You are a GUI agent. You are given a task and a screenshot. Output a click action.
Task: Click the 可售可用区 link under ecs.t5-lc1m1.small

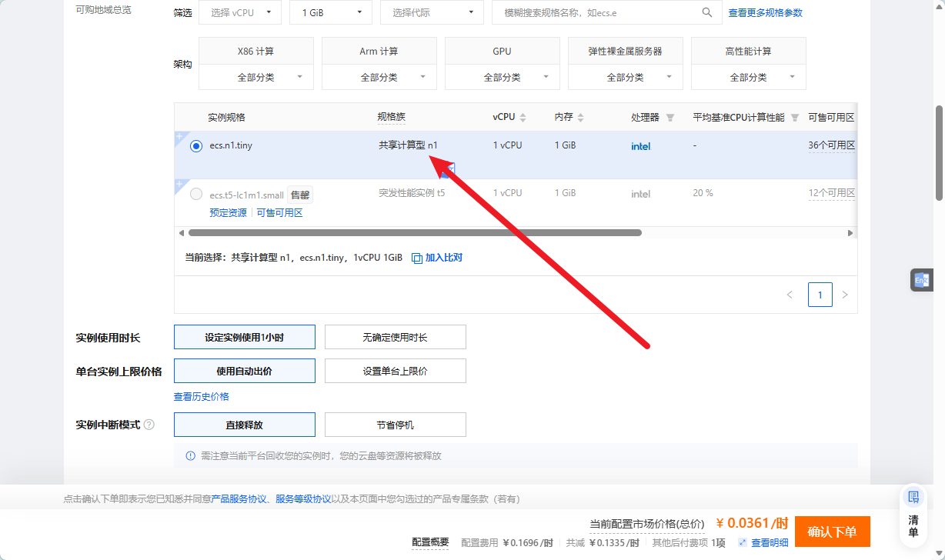pos(279,212)
